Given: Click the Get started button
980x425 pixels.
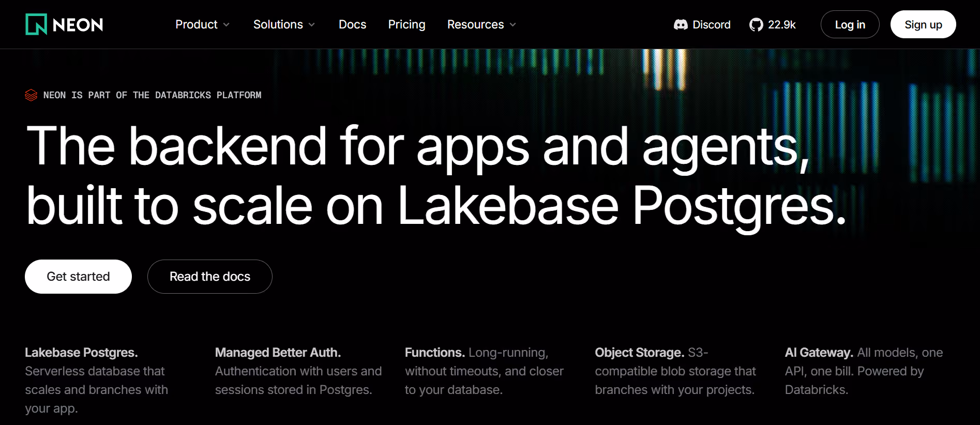Looking at the screenshot, I should (78, 277).
